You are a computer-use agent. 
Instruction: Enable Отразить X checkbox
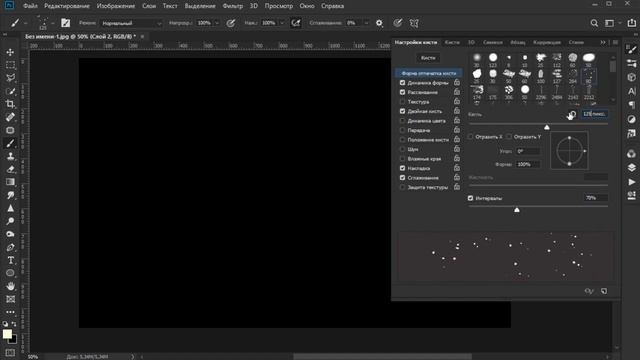click(471, 137)
